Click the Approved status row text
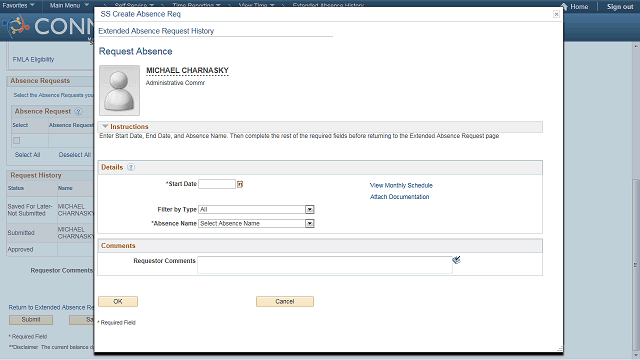 [x=20, y=249]
